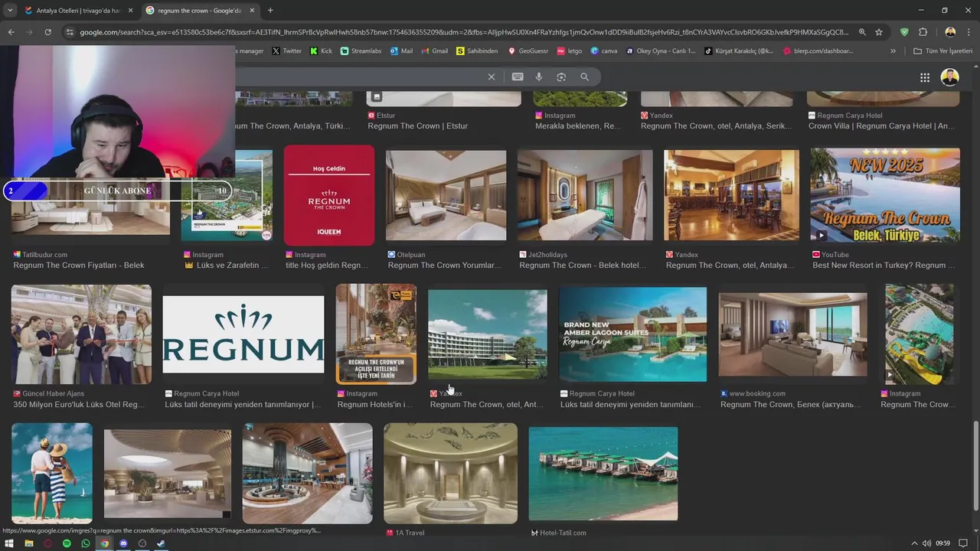Click 'Crown Villa | Regnum Carya Hotel' caption
Viewport: 980px width, 551px height.
[882, 126]
